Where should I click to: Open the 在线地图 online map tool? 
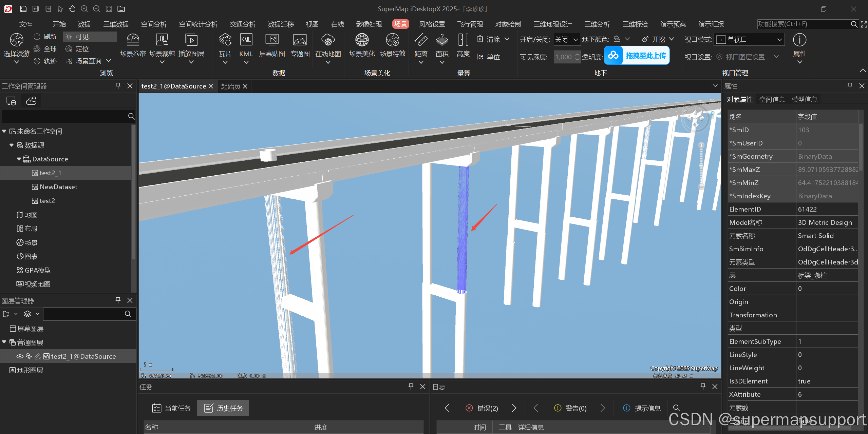pos(328,48)
